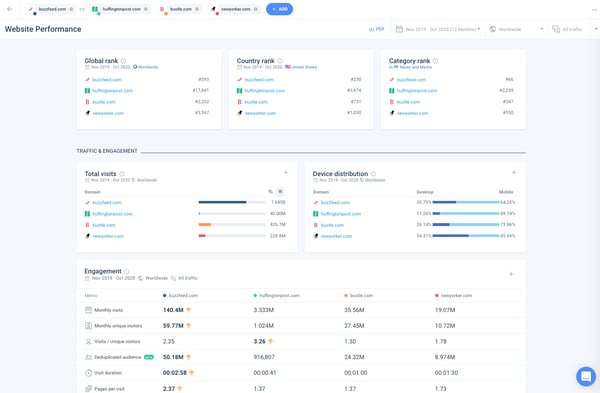Click the plus icon on Total visits card
Screen dimensions: 600x393
tap(285, 173)
